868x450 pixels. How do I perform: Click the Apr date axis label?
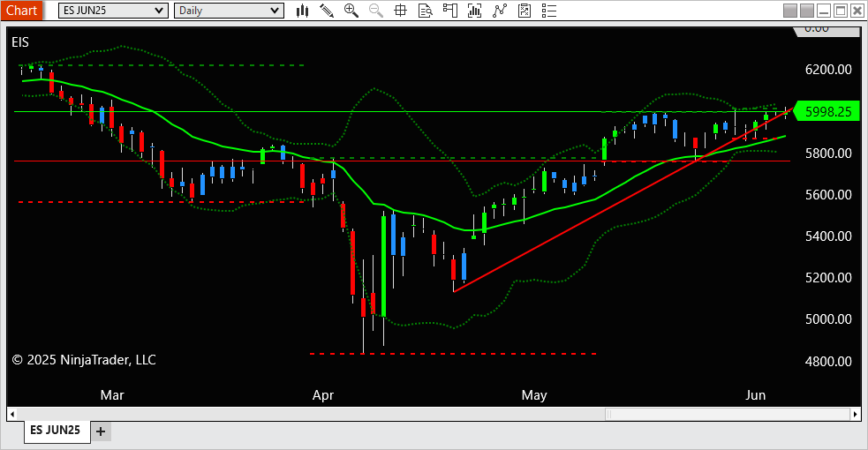pos(322,395)
